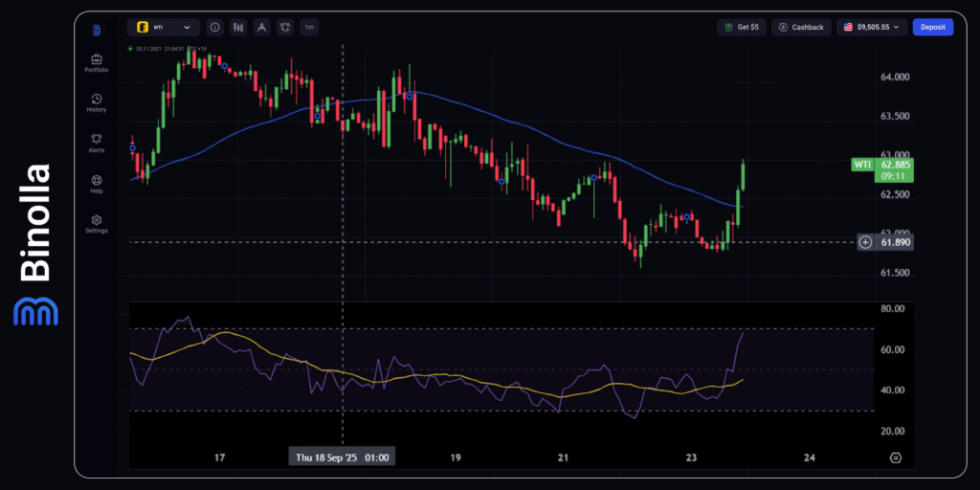Click the plus icon at 61.890 price
The height and width of the screenshot is (490, 980).
(865, 242)
